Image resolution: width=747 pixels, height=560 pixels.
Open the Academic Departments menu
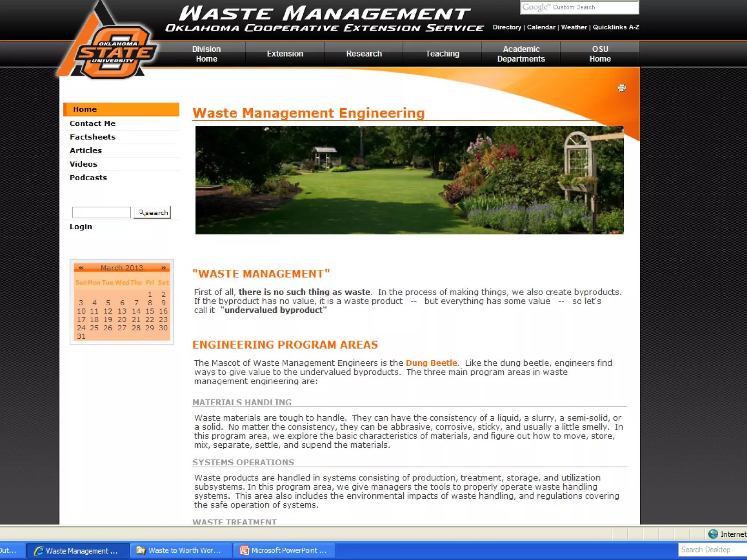pos(521,54)
